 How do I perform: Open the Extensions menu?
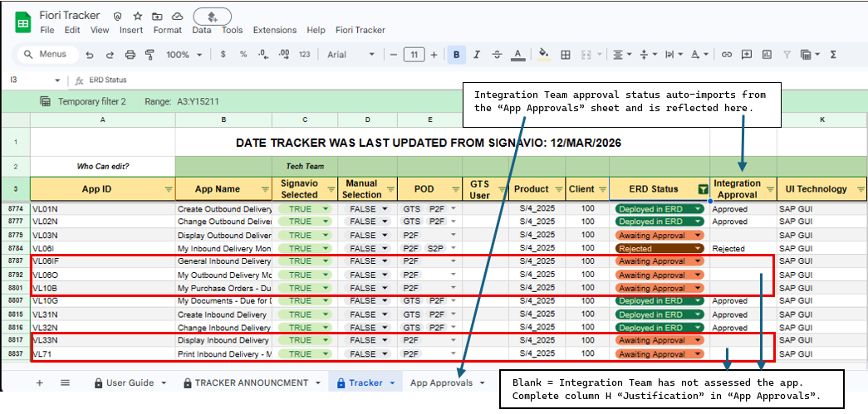tap(274, 30)
